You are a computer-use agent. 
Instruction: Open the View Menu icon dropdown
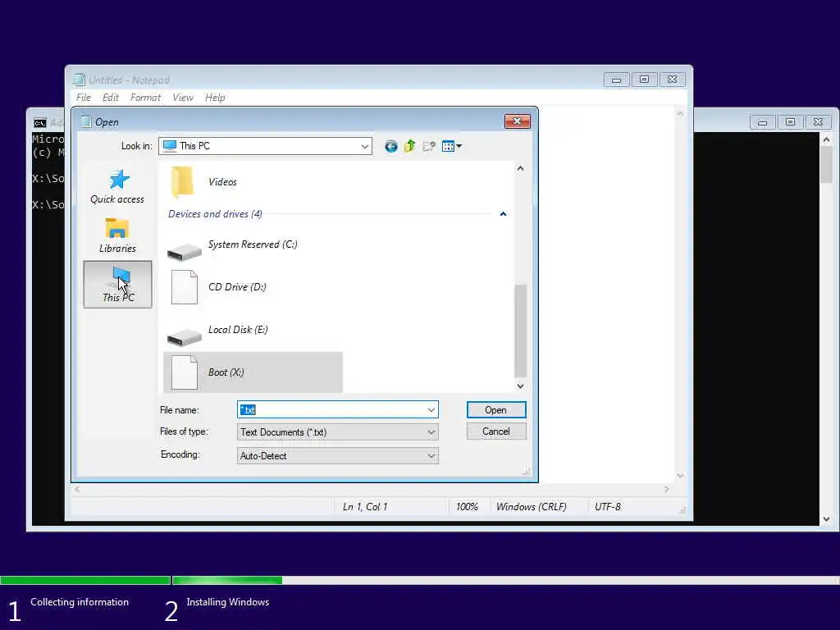(452, 146)
